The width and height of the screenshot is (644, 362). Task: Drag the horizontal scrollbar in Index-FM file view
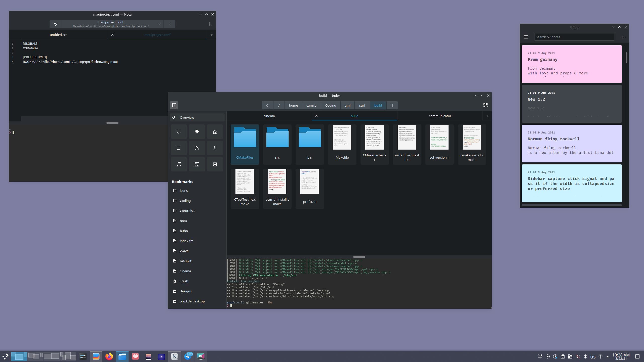359,257
